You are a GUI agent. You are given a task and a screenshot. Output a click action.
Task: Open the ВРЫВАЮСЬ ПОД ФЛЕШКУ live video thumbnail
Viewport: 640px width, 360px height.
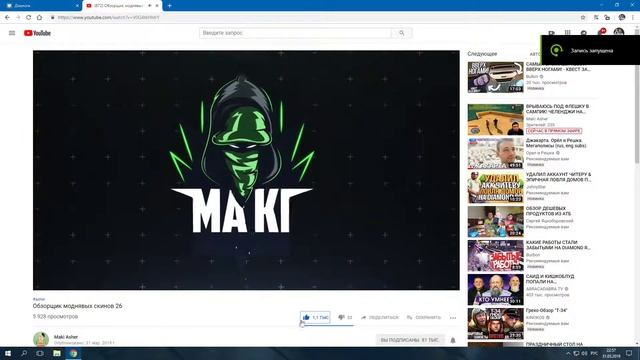(496, 120)
